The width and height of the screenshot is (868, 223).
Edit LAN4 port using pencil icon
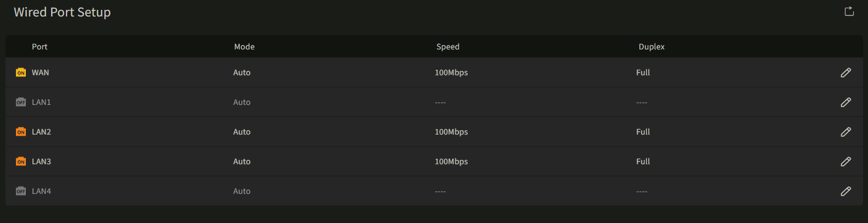[845, 191]
